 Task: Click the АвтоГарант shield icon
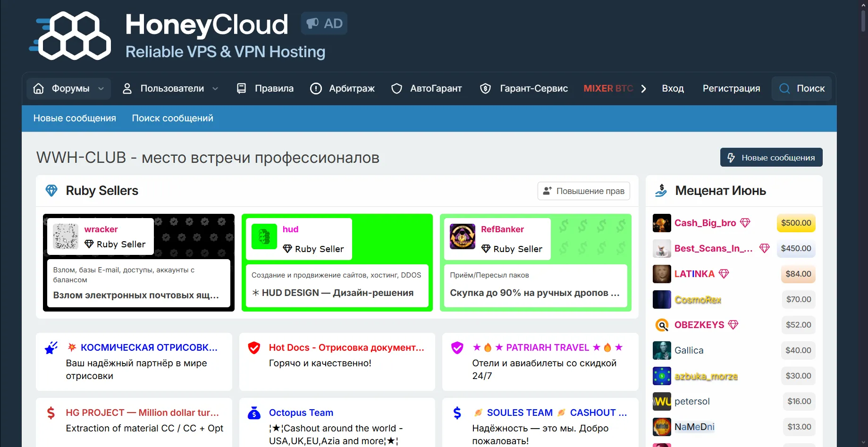tap(397, 89)
